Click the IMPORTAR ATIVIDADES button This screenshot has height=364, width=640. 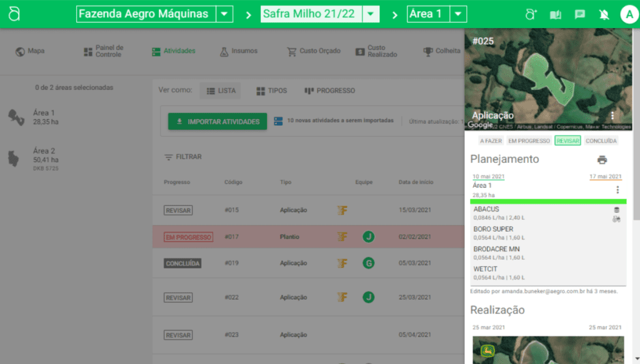(x=217, y=121)
